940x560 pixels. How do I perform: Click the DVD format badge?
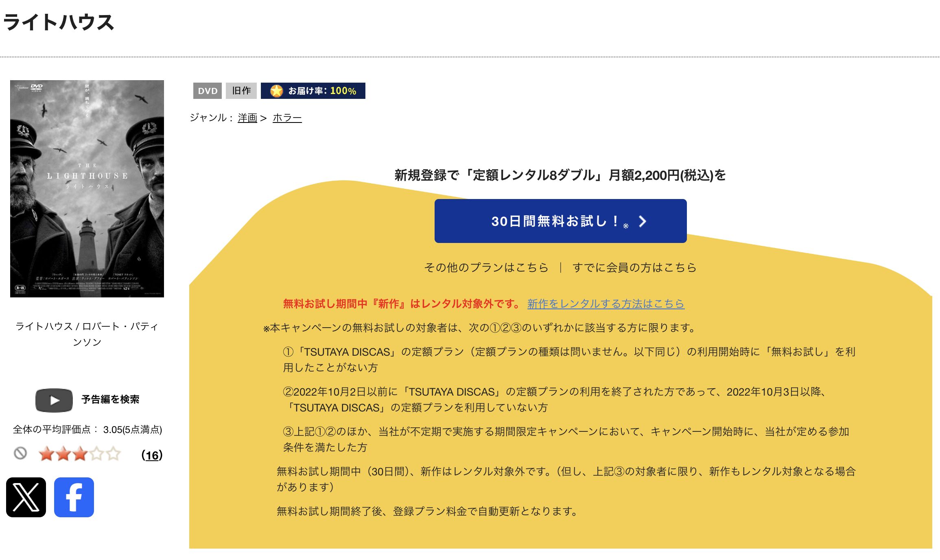click(208, 91)
